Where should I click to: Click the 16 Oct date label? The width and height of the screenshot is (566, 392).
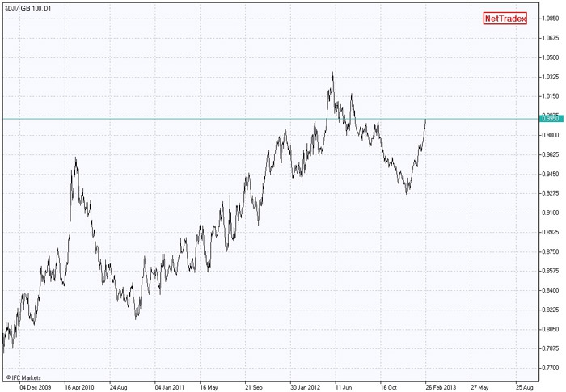(x=394, y=386)
